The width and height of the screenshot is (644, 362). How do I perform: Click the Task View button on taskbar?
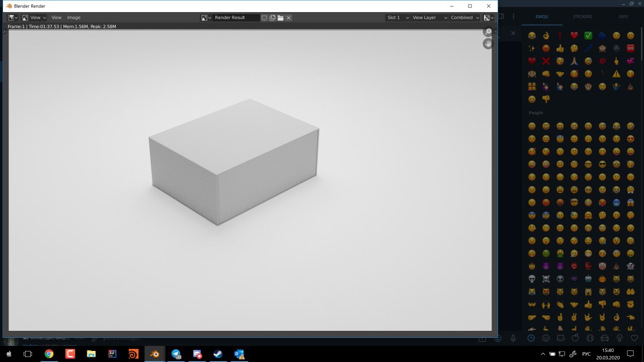pos(28,354)
